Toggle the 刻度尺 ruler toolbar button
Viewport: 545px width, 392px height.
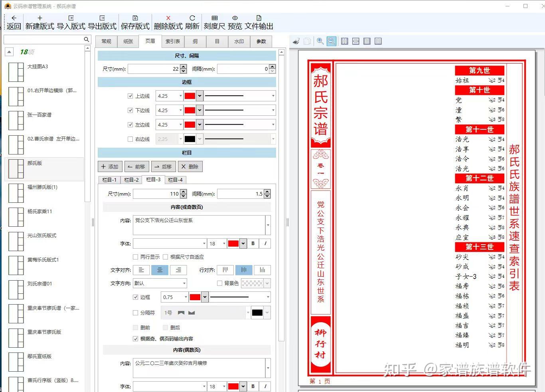[x=215, y=22]
